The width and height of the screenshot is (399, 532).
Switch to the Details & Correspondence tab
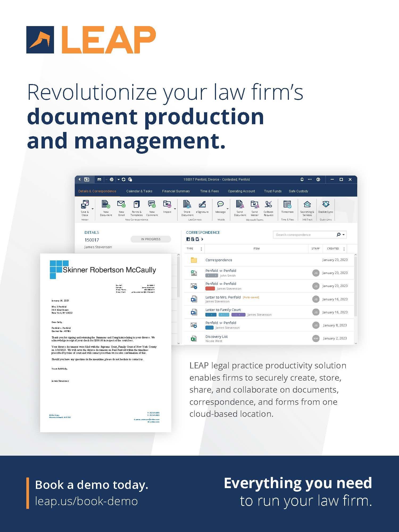pyautogui.click(x=97, y=191)
